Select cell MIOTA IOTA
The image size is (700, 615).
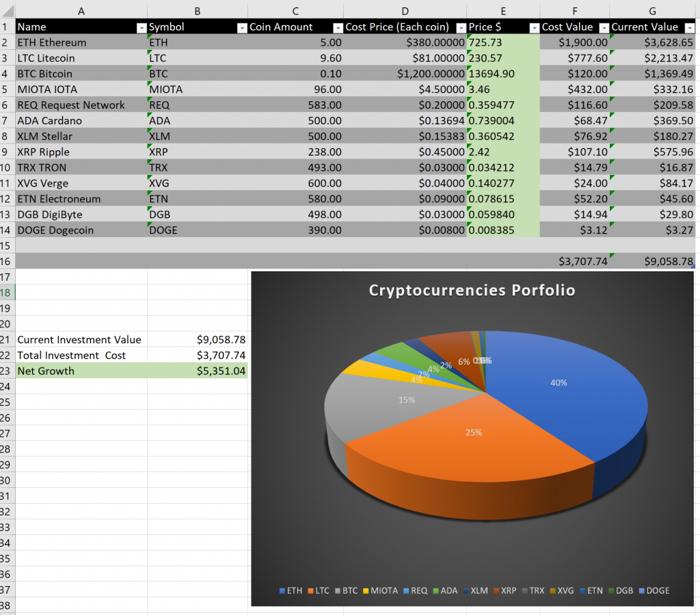pyautogui.click(x=81, y=90)
